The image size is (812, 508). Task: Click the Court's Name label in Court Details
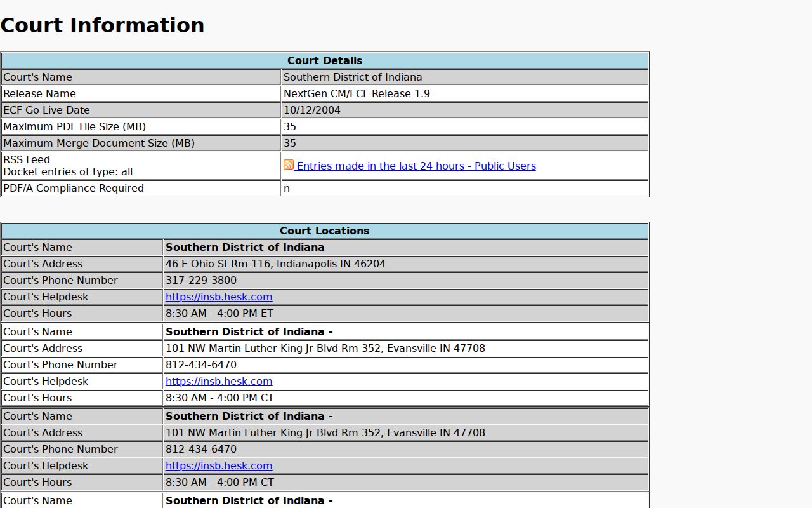pos(37,77)
